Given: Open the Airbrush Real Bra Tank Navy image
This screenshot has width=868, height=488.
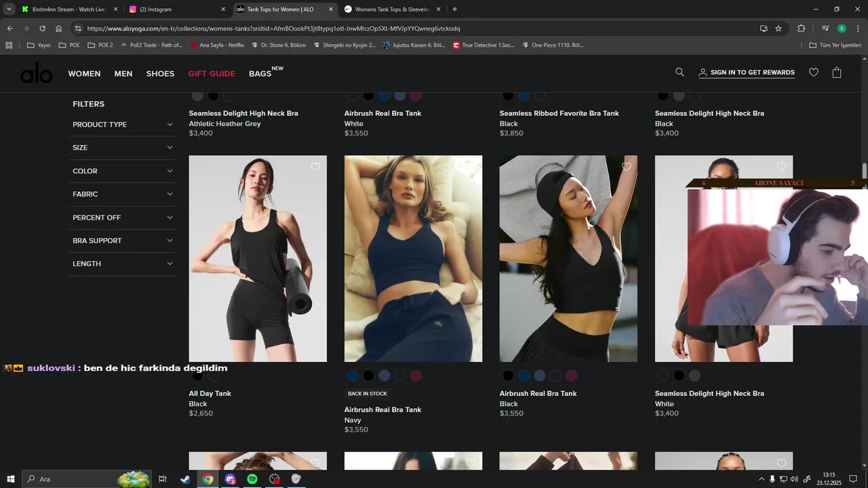Looking at the screenshot, I should tap(413, 258).
